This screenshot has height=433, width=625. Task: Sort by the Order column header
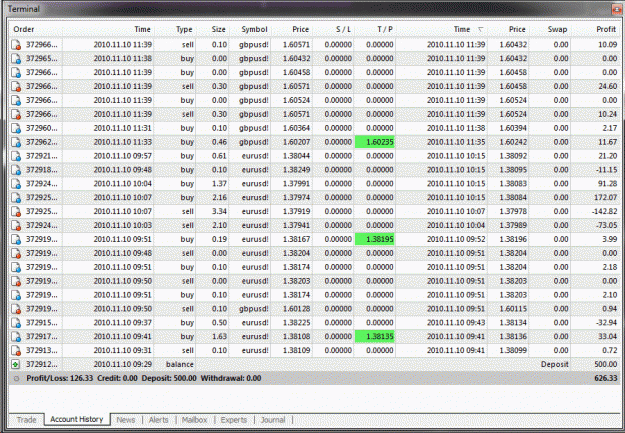24,30
